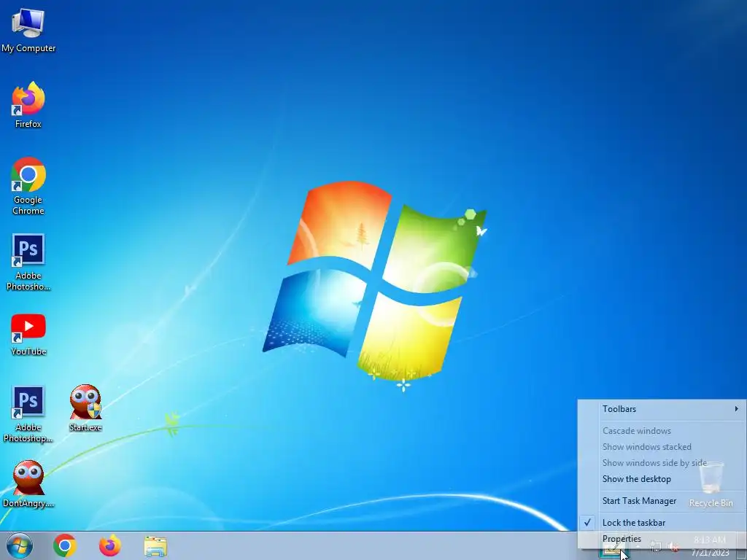Open Start Task Manager

(662, 501)
